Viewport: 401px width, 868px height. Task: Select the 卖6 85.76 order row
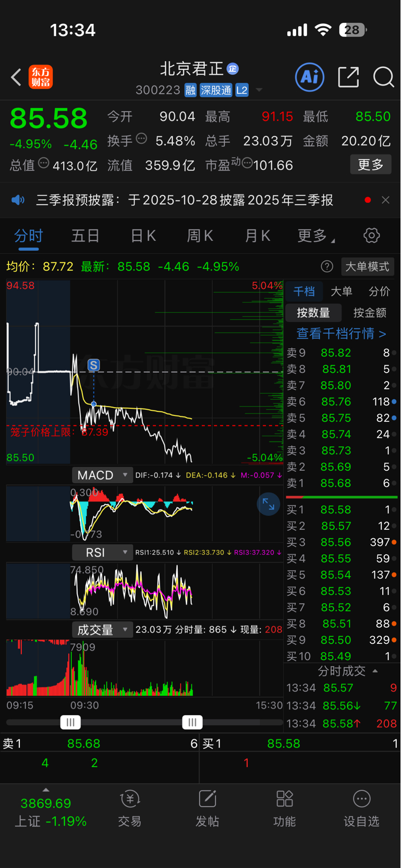point(342,402)
